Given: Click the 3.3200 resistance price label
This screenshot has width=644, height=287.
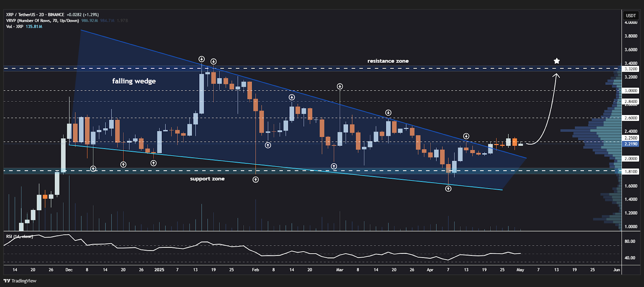Looking at the screenshot, I should click(631, 69).
